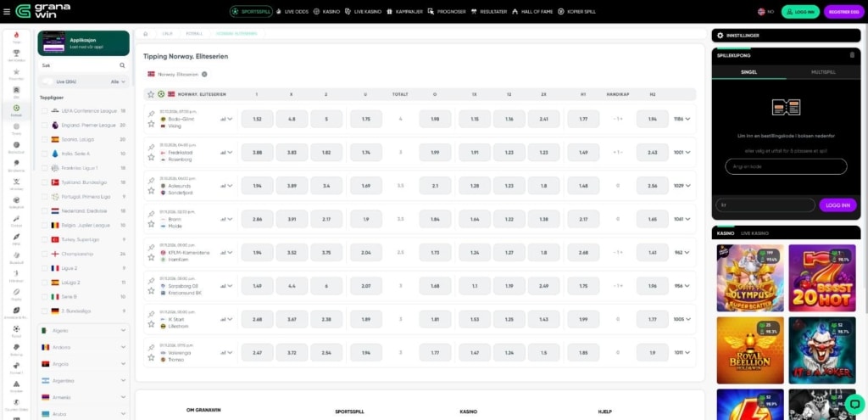868x420 pixels.
Task: Open the Innstillinger gear icon
Action: [721, 36]
